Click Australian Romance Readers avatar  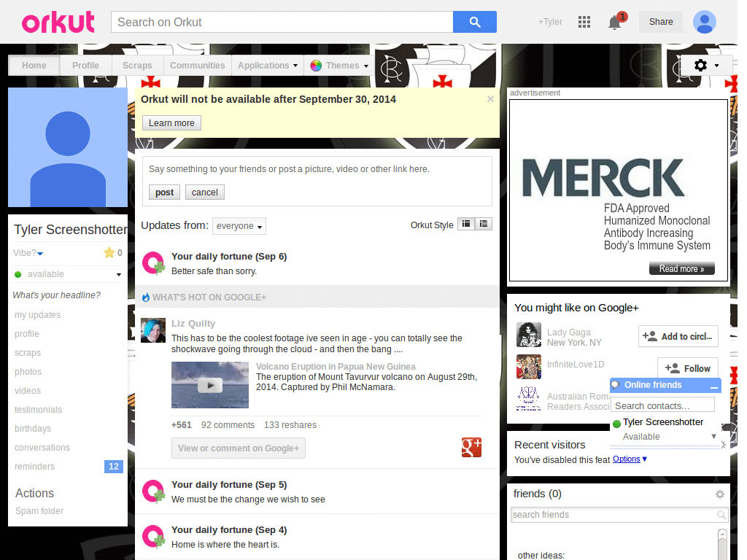pyautogui.click(x=528, y=399)
